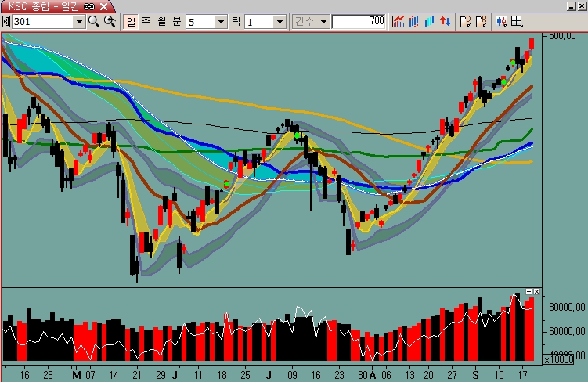Open the line chart with red trend icon

(399, 22)
